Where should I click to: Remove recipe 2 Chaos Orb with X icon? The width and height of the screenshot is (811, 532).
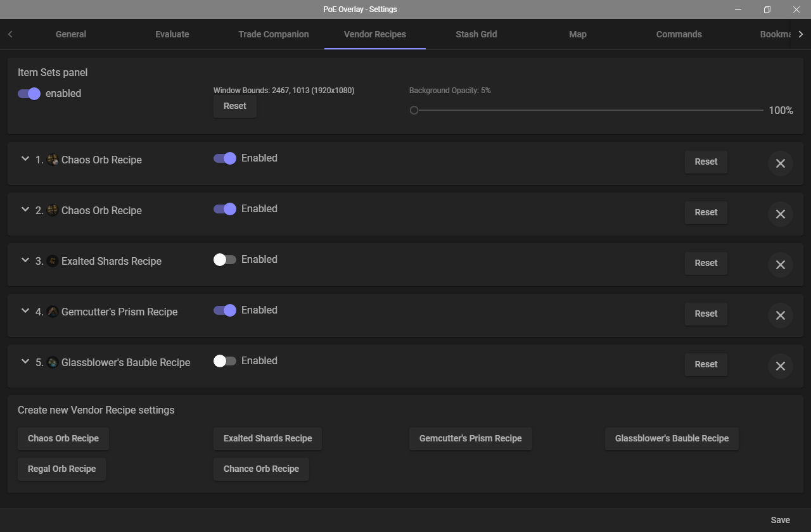point(781,214)
